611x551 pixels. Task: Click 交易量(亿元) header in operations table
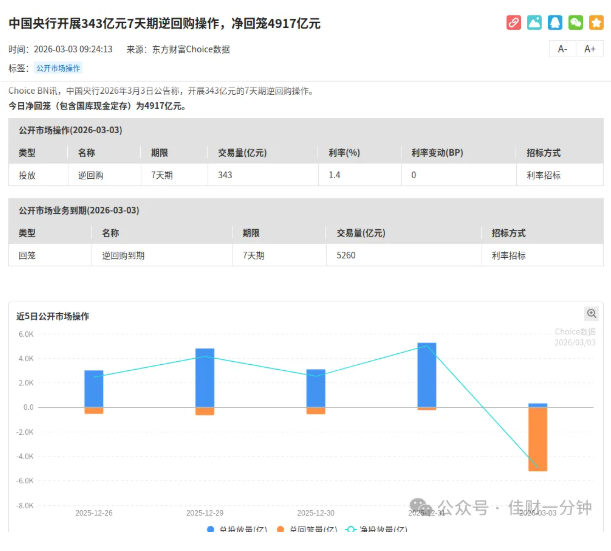coord(242,153)
